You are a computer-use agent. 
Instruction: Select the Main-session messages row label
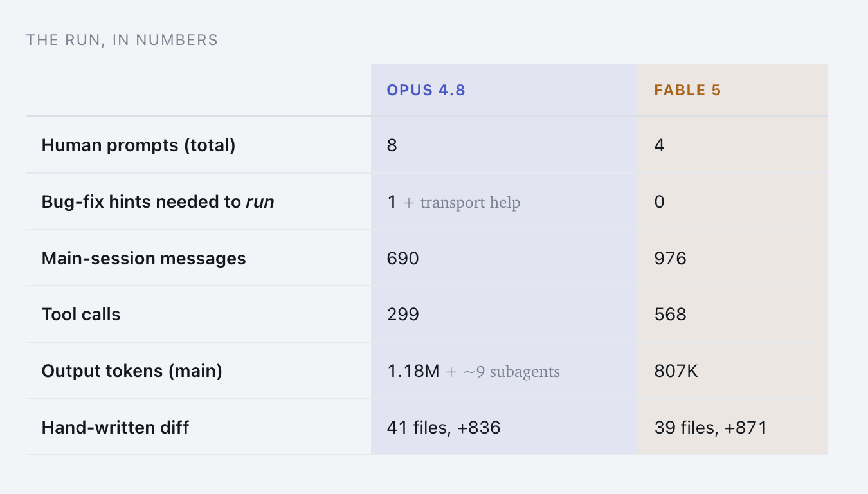point(144,259)
